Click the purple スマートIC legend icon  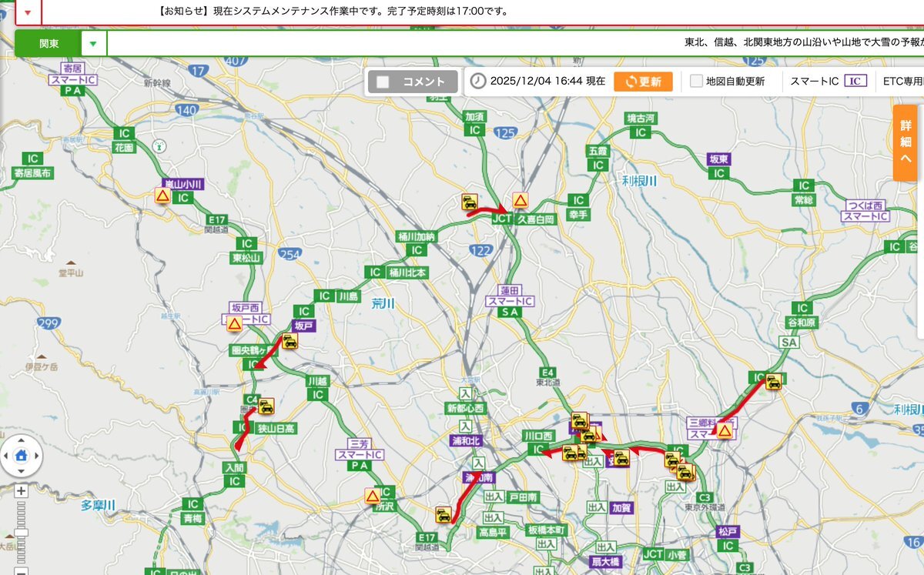856,81
